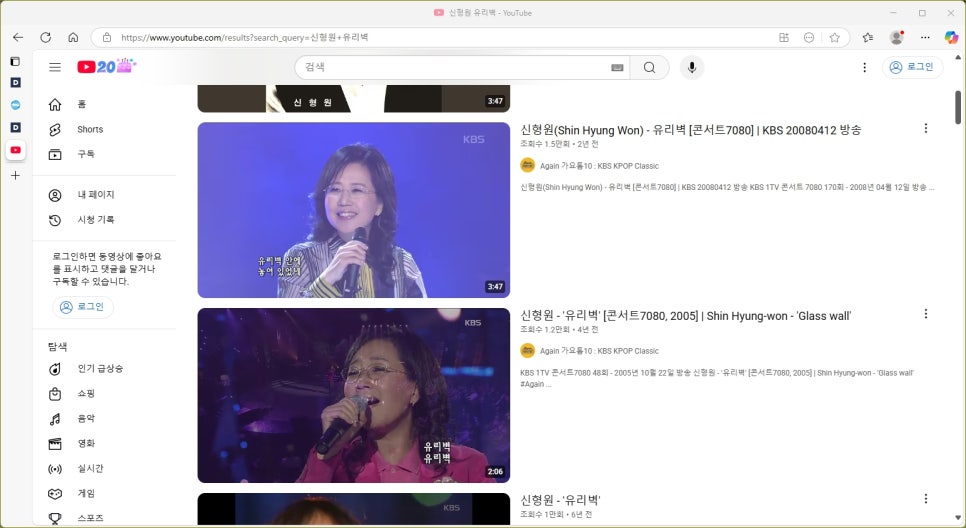Open channel Again 가요톱10 under KBS 20080412 video
Image resolution: width=966 pixels, height=528 pixels.
[x=599, y=166]
